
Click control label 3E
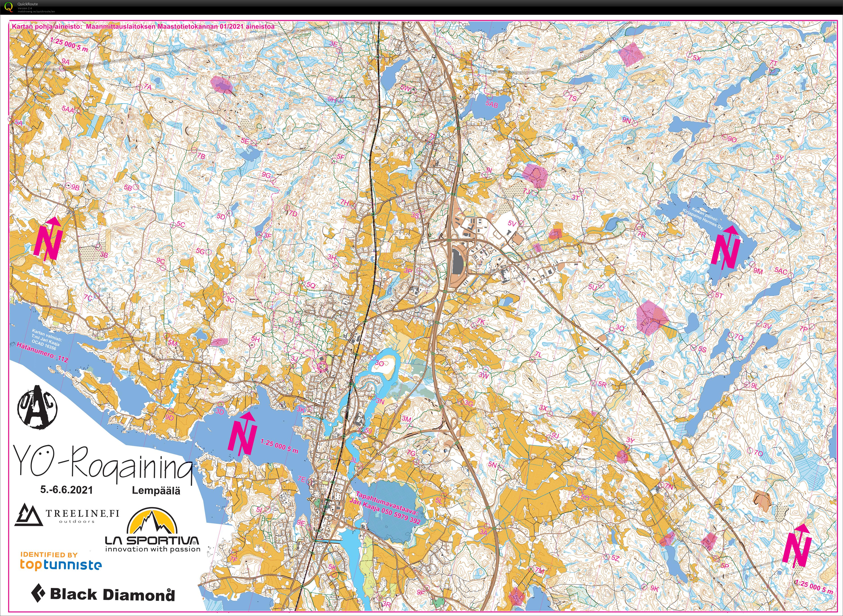point(333,43)
